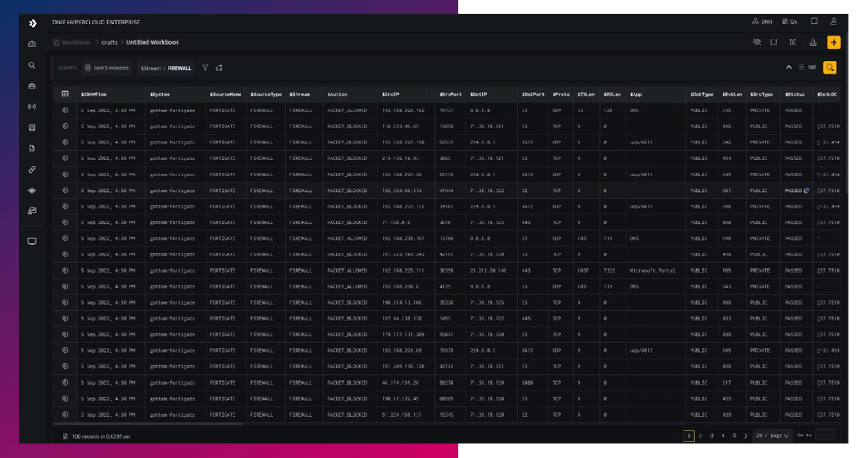Open the book icon in the sidebar
Image resolution: width=868 pixels, height=458 pixels.
point(32,128)
